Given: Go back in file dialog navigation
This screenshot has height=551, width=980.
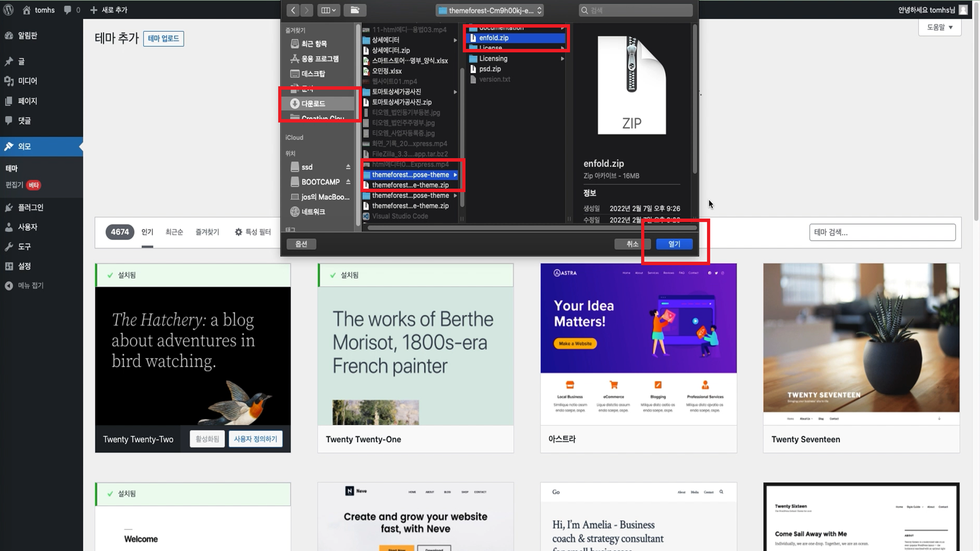Looking at the screenshot, I should point(293,10).
